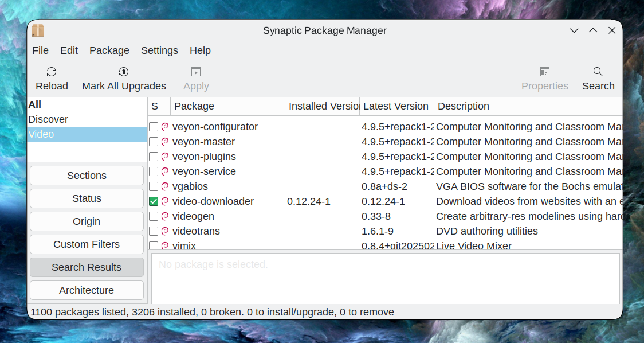Select Discover in the filter list
Viewport: 644px width, 343px height.
(87, 119)
